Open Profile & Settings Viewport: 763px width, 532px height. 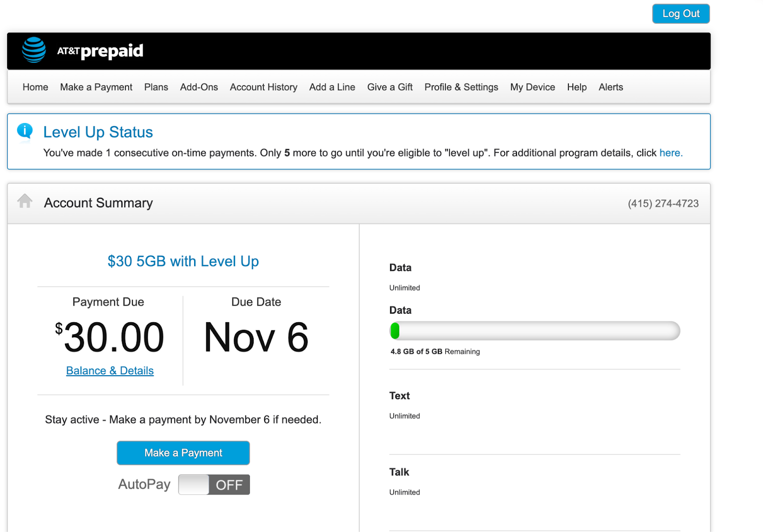tap(461, 87)
